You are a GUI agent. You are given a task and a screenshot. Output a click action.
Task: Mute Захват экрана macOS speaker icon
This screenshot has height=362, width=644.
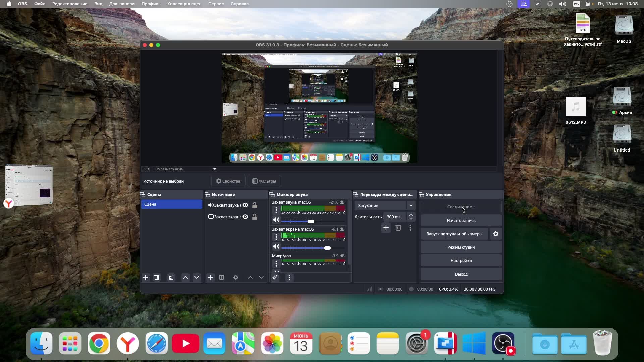coord(276,246)
